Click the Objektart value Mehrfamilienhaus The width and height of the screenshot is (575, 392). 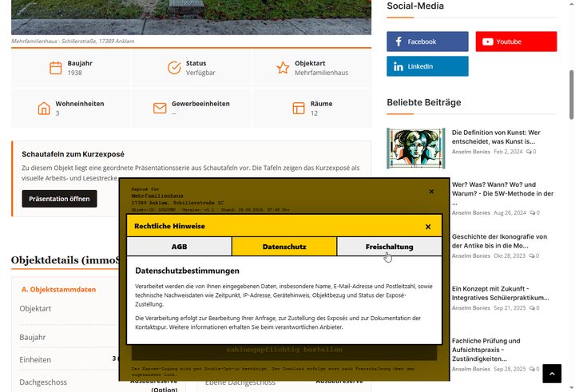(321, 73)
